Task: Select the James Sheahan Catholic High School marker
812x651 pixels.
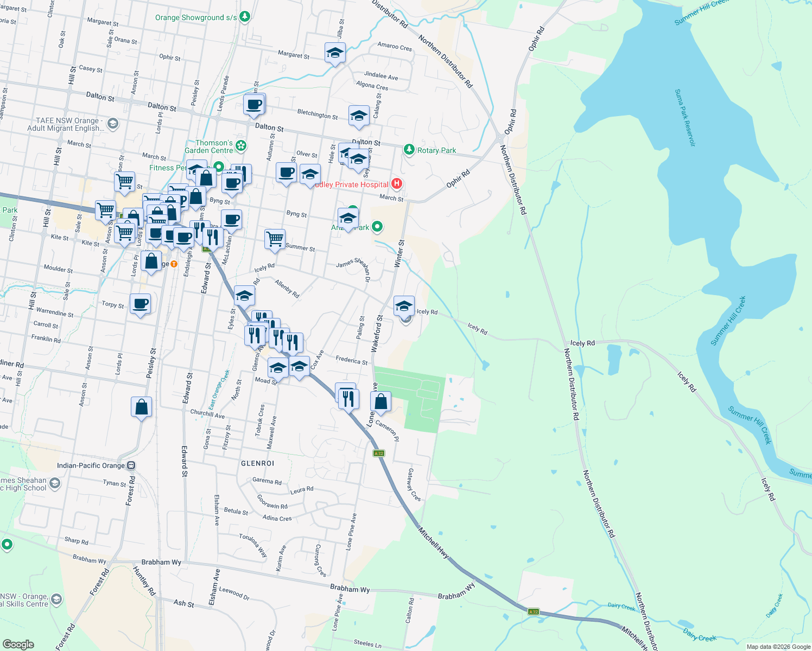Action: pos(56,483)
